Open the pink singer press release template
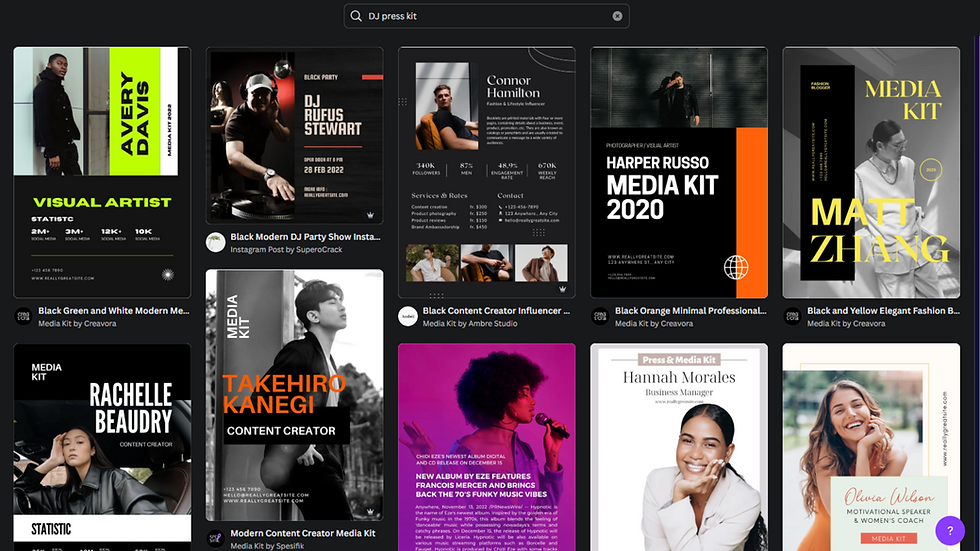 (x=487, y=447)
